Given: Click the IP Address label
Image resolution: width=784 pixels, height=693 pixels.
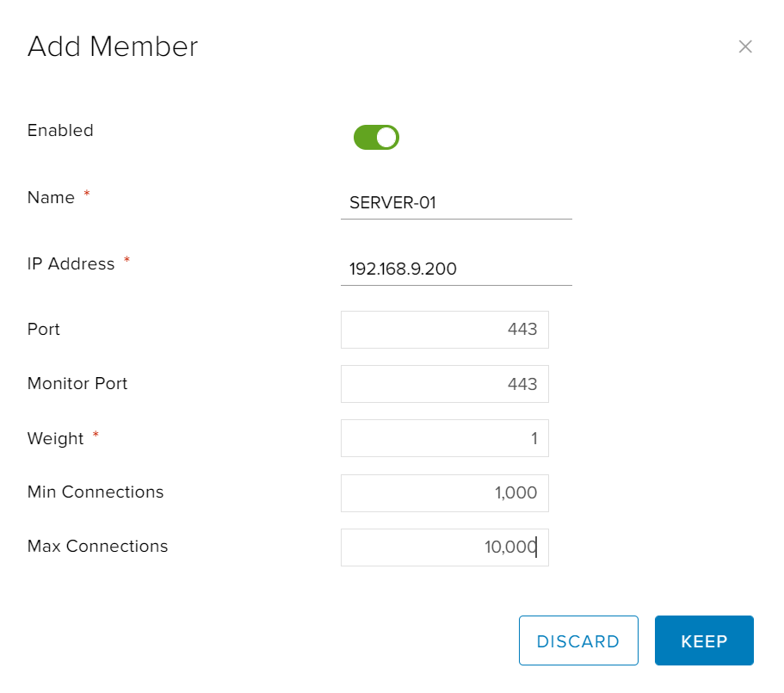Looking at the screenshot, I should [71, 263].
